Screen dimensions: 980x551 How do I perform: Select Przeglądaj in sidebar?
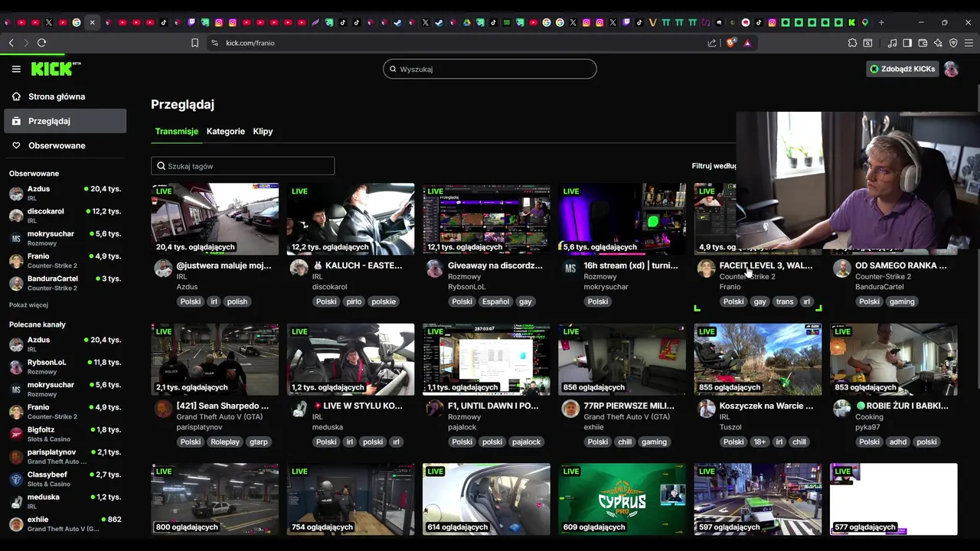click(x=65, y=121)
